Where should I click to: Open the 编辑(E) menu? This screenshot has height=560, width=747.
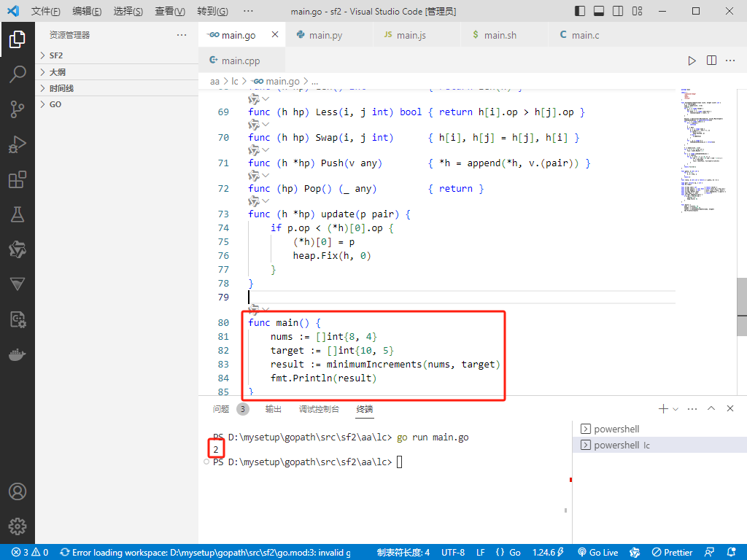coord(88,11)
